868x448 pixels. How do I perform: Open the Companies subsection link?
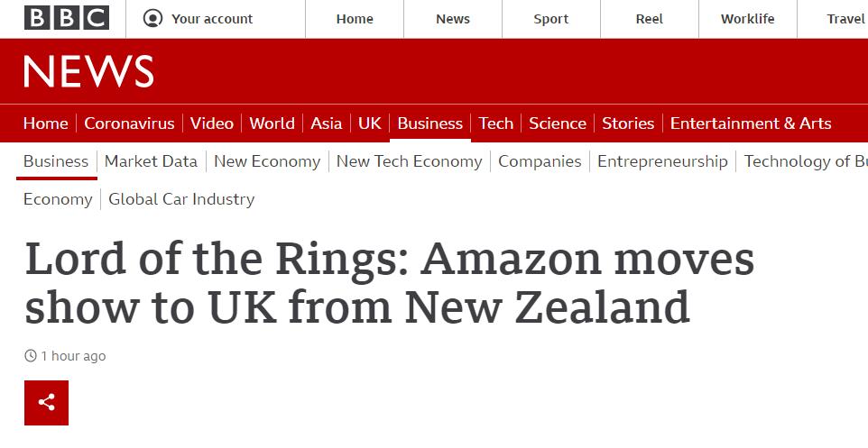point(540,161)
